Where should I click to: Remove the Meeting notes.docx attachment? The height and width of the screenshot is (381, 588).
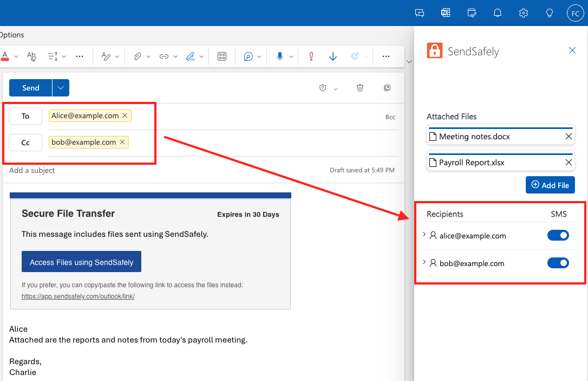[569, 136]
